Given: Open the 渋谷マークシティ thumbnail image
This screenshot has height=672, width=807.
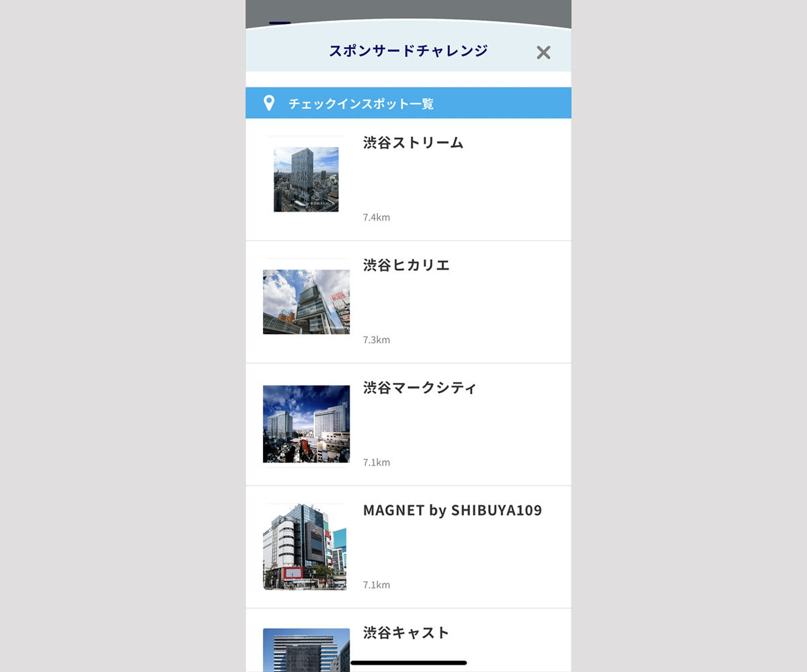Looking at the screenshot, I should coord(306,424).
